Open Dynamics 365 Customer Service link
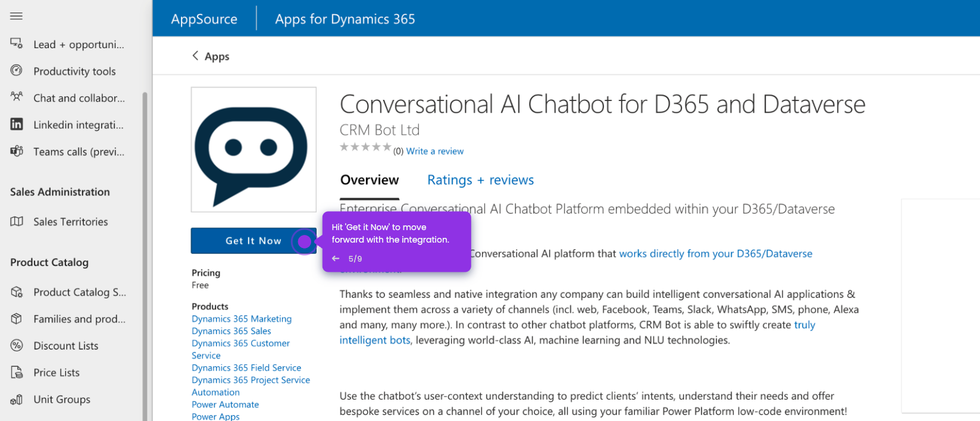The width and height of the screenshot is (980, 421). pos(240,349)
